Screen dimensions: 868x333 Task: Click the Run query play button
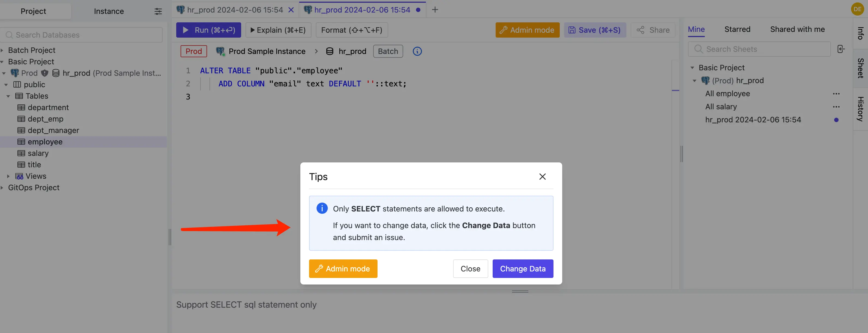click(208, 30)
